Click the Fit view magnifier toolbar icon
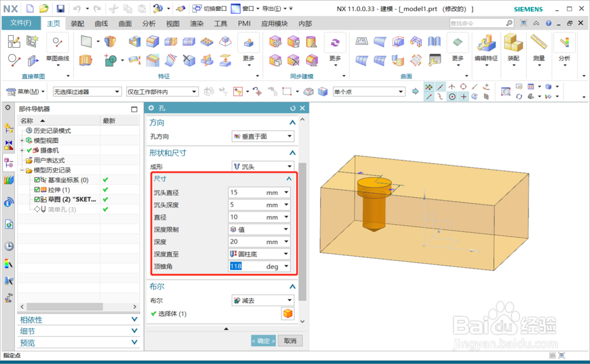 click(506, 91)
